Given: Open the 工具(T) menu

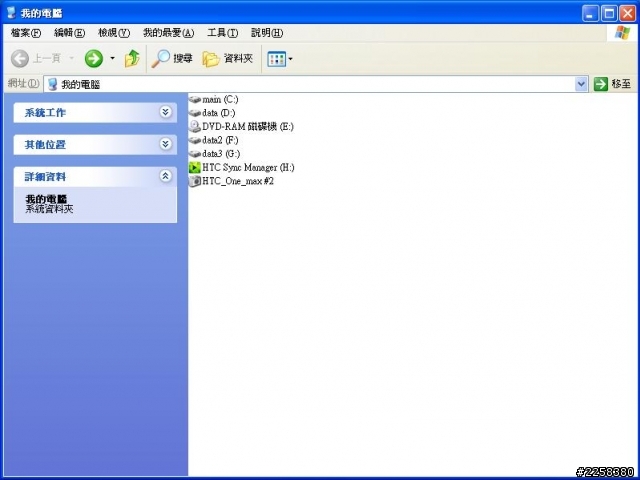Looking at the screenshot, I should click(x=222, y=33).
